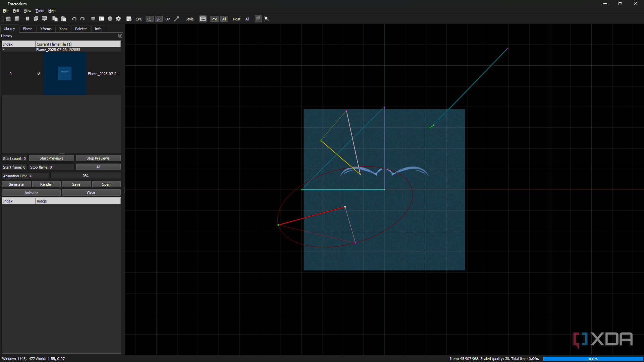This screenshot has width=644, height=362.
Task: Click the paste icon in toolbar
Action: click(63, 19)
